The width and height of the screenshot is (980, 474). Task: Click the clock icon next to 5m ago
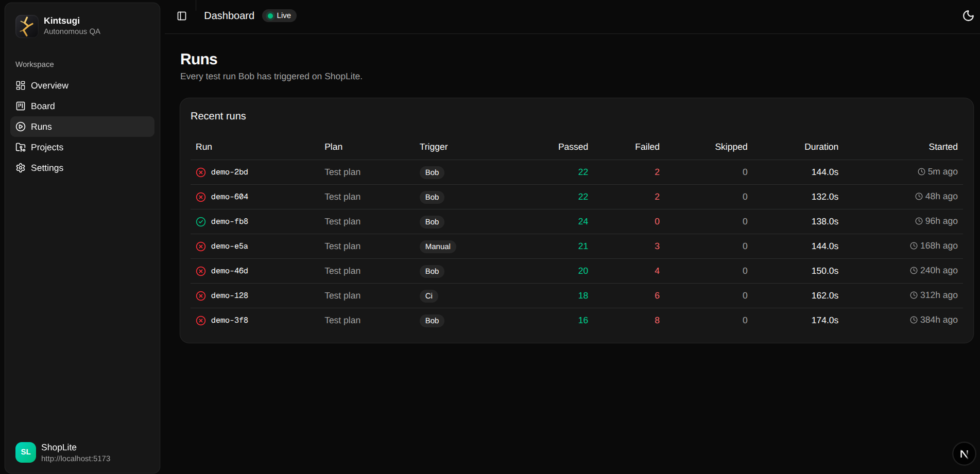921,172
